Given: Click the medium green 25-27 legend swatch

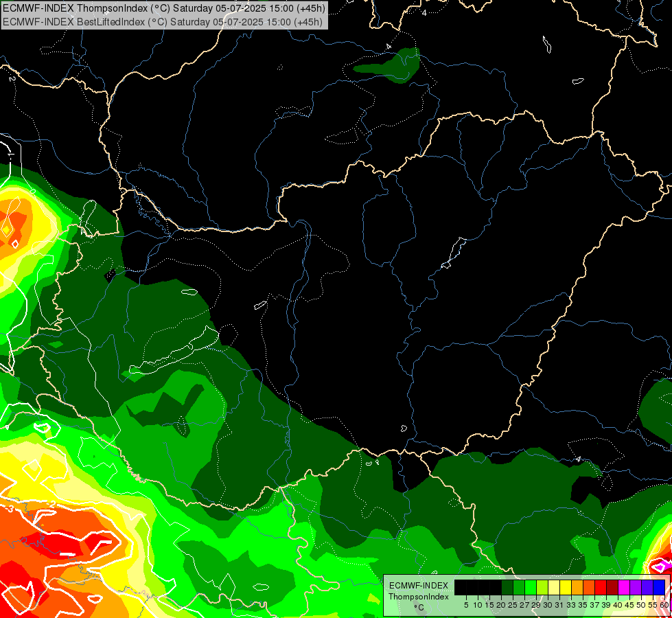Looking at the screenshot, I should [519, 588].
